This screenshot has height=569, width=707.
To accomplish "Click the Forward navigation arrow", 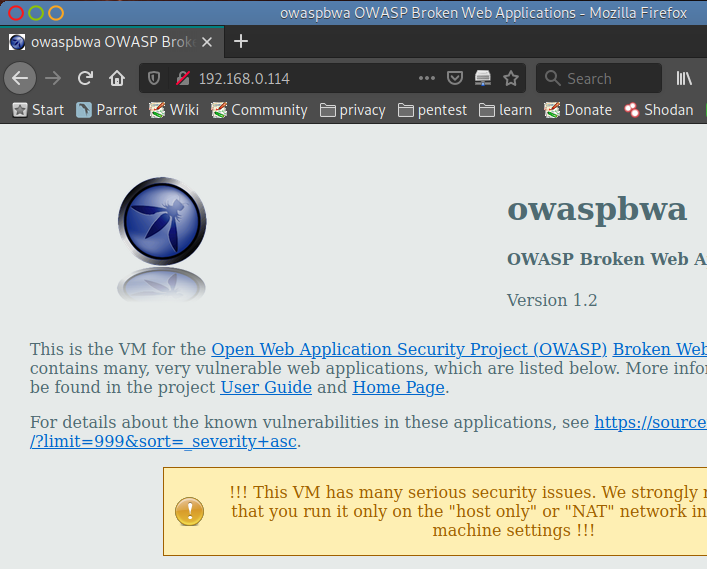I will pos(53,78).
